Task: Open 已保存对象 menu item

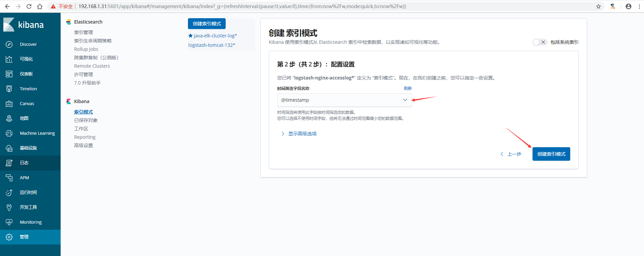Action: (86, 120)
